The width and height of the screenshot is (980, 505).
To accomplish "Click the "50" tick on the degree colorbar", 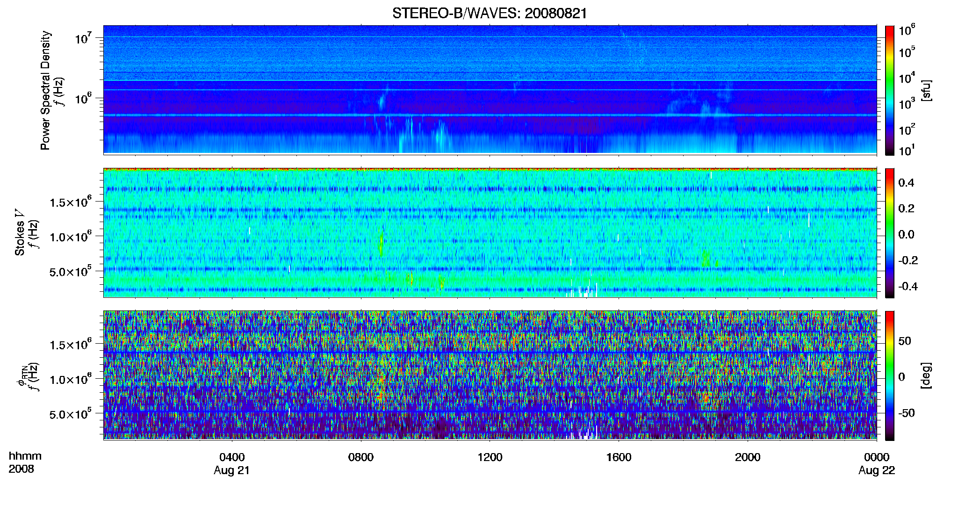I will pos(905,341).
